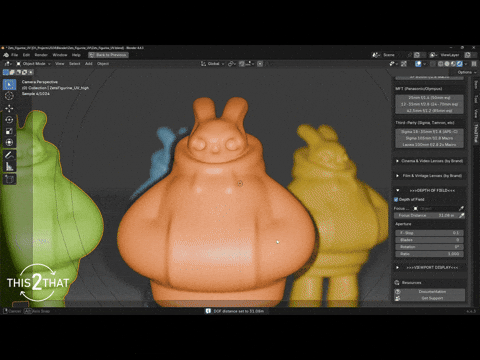Click the Back to Previous button

108,55
